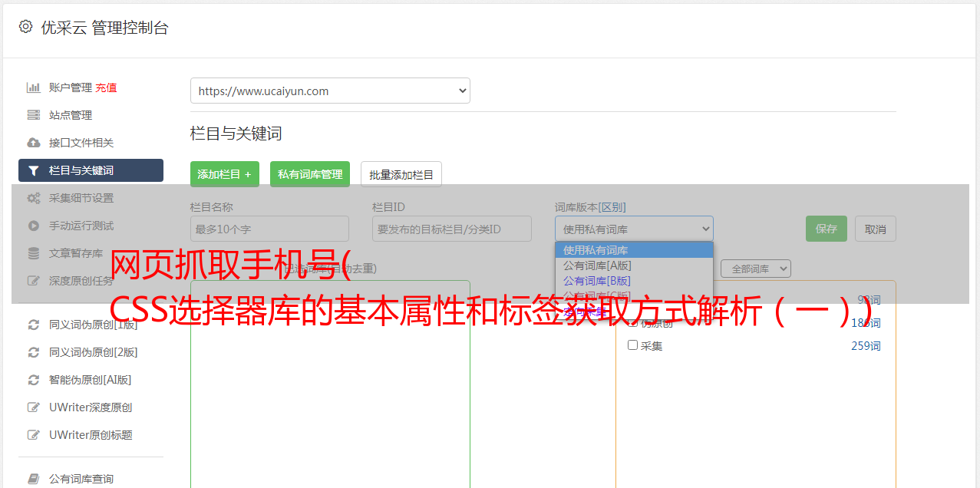Viewport: 980px width, 488px height.
Task: Choose 公有词库[A版] option
Action: [634, 265]
